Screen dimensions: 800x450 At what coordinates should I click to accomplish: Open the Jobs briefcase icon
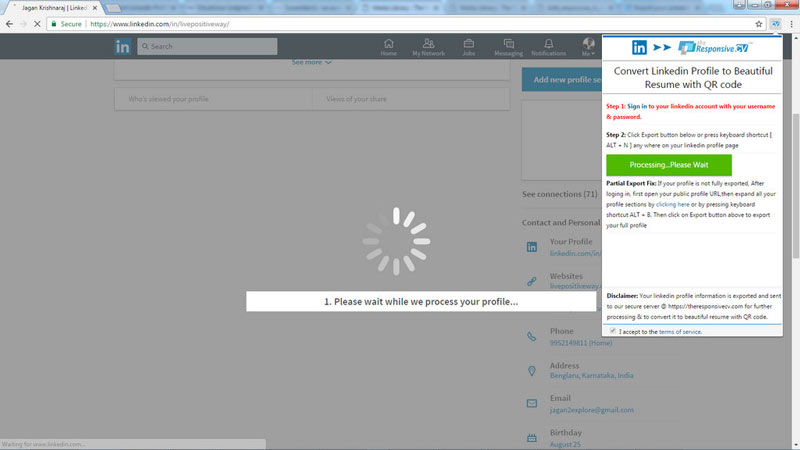coord(469,47)
